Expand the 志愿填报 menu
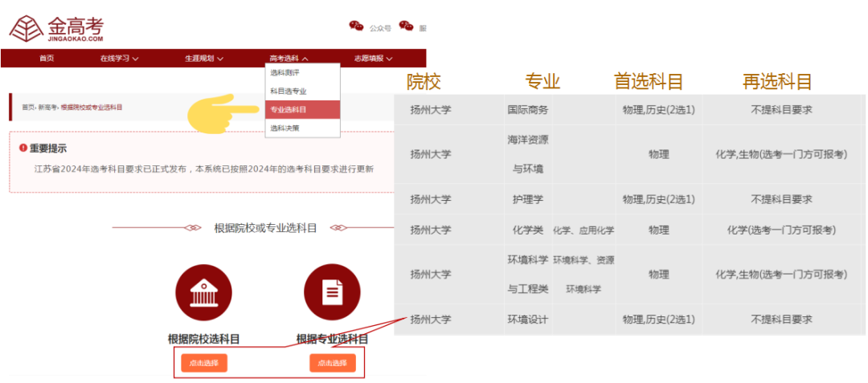 373,58
